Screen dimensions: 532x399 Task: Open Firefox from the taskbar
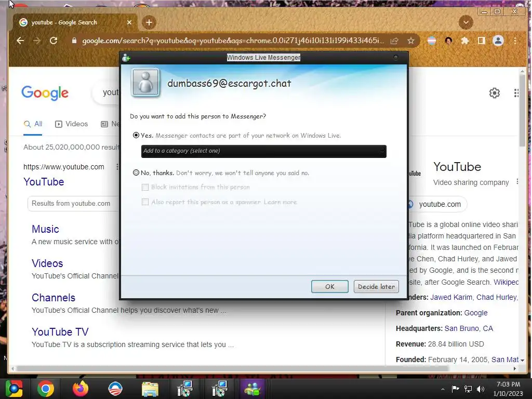81,389
